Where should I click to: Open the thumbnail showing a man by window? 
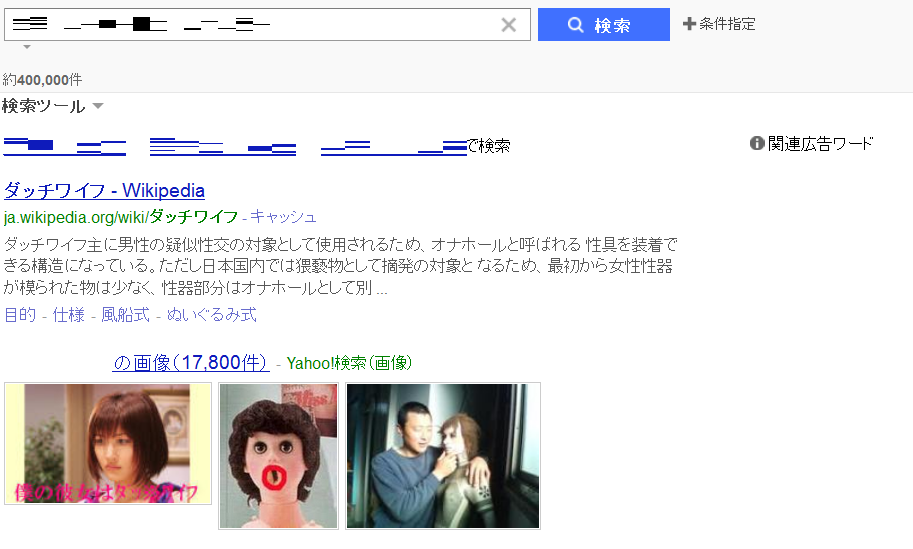point(443,455)
